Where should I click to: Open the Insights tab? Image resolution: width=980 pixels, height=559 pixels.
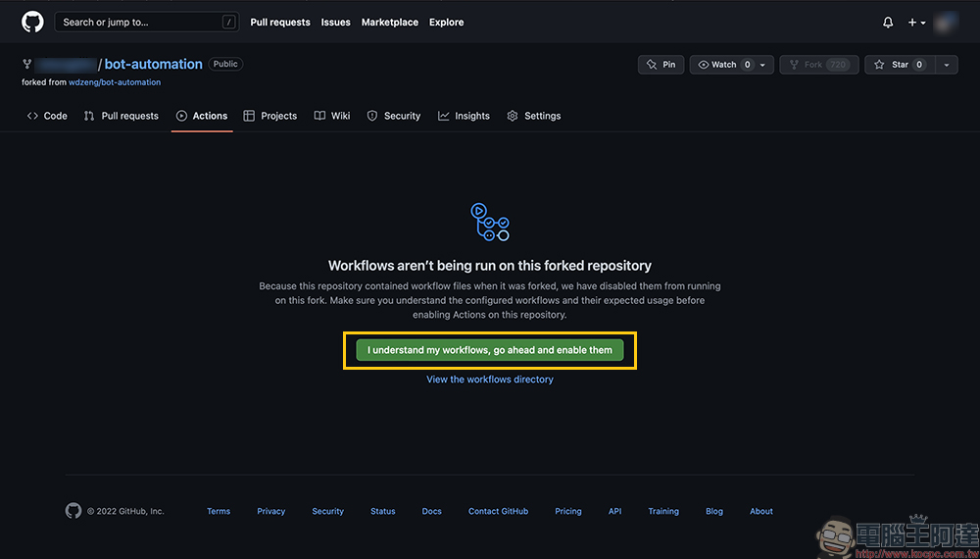pyautogui.click(x=464, y=116)
